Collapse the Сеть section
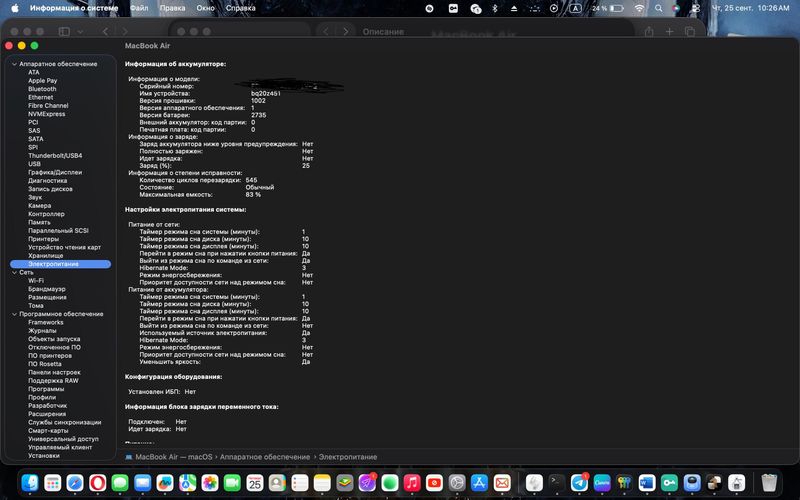Screen dimensions: 800x500 14,272
